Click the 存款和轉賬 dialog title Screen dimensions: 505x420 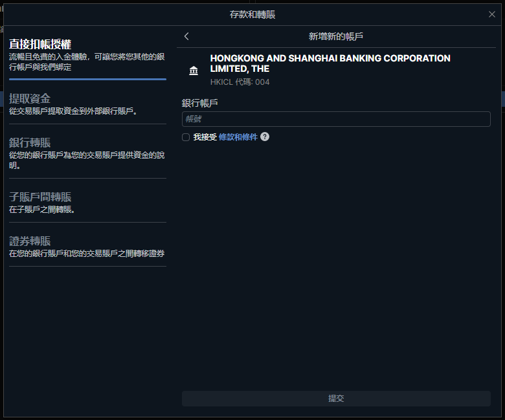[252, 14]
